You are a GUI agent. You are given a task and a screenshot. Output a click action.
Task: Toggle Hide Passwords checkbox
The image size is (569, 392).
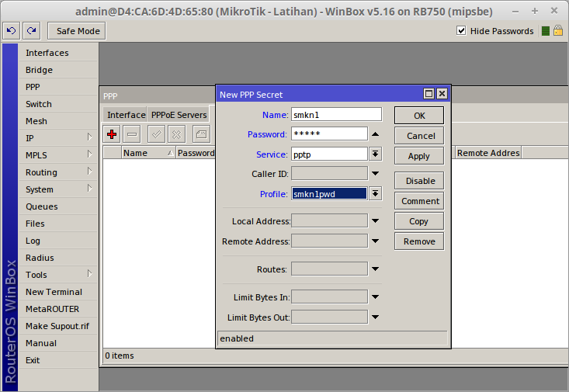(461, 31)
